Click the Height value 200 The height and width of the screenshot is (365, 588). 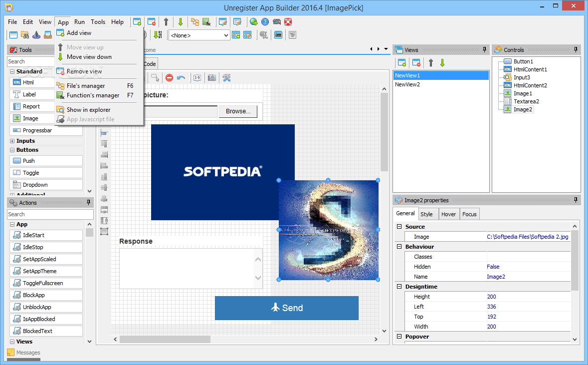point(528,297)
